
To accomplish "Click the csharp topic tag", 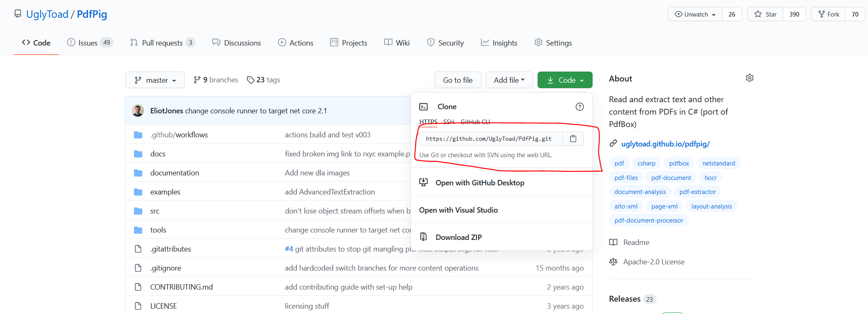I will point(646,163).
